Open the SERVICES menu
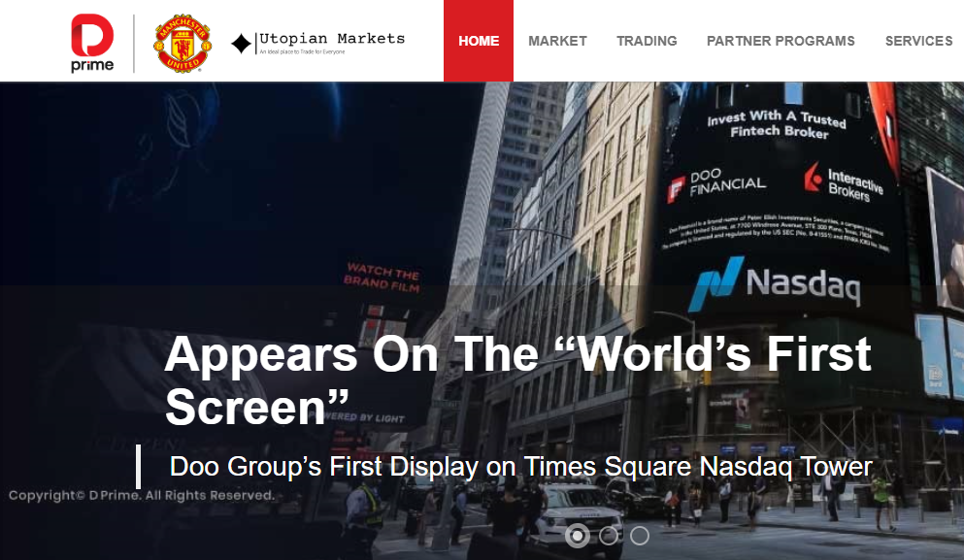Screen dimensions: 964x560 [918, 41]
